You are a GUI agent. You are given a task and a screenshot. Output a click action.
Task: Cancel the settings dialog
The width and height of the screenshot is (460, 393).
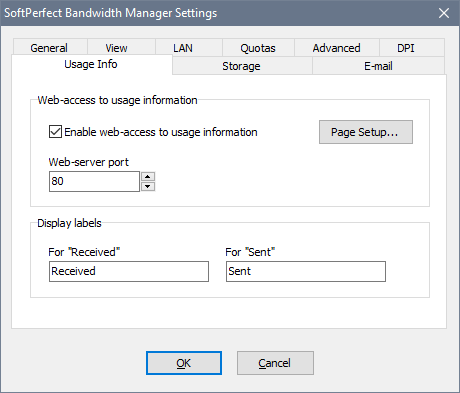(x=275, y=363)
